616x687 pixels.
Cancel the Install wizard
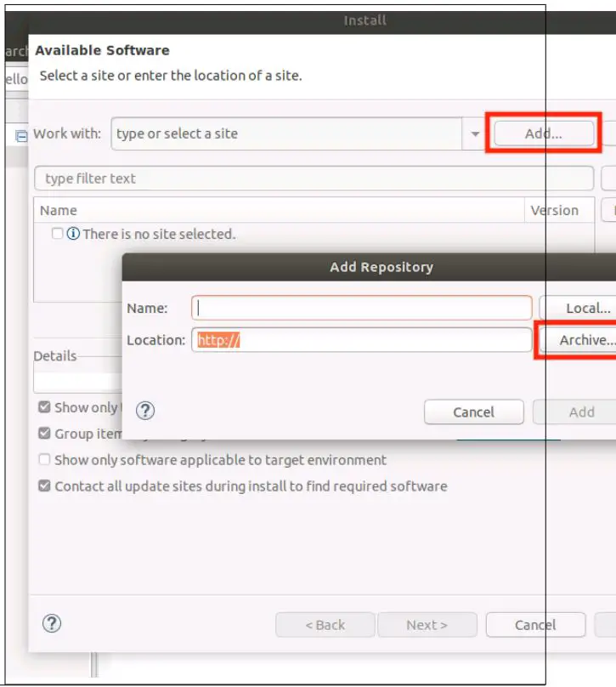click(x=536, y=625)
